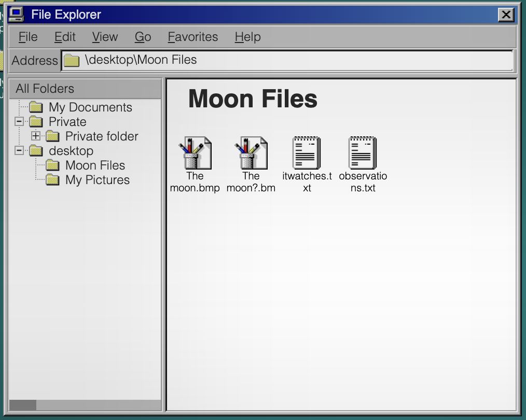Screen dimensions: 526x420
Task: Click the horizontal scrollbar thumb in All Folders pane
Action: tap(23, 405)
